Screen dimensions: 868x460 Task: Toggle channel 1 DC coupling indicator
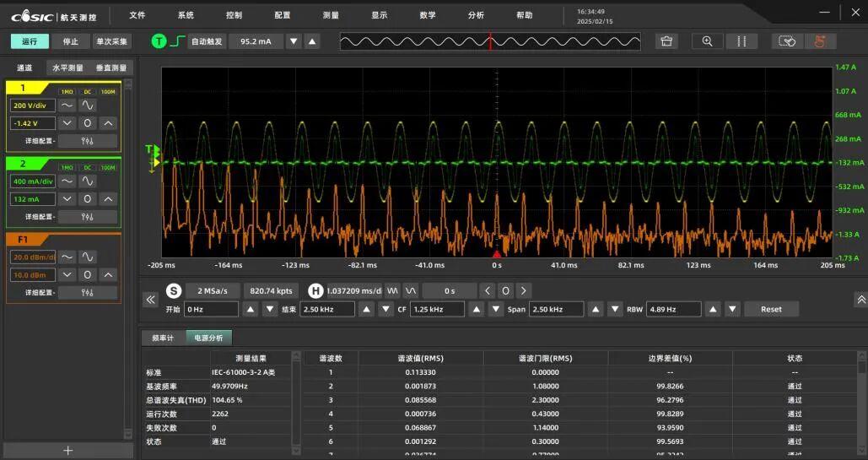(x=88, y=92)
